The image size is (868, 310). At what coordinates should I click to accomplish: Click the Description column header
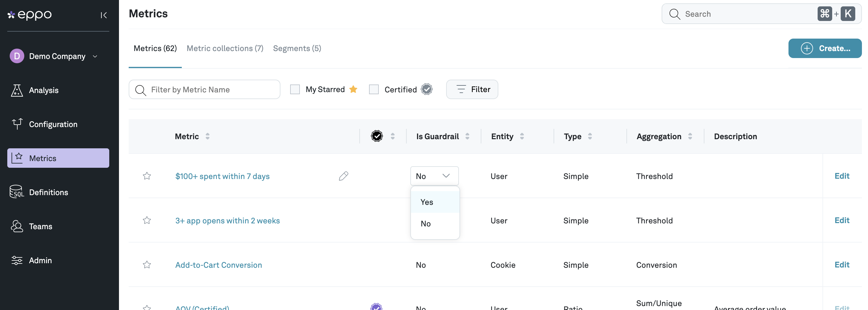(735, 136)
